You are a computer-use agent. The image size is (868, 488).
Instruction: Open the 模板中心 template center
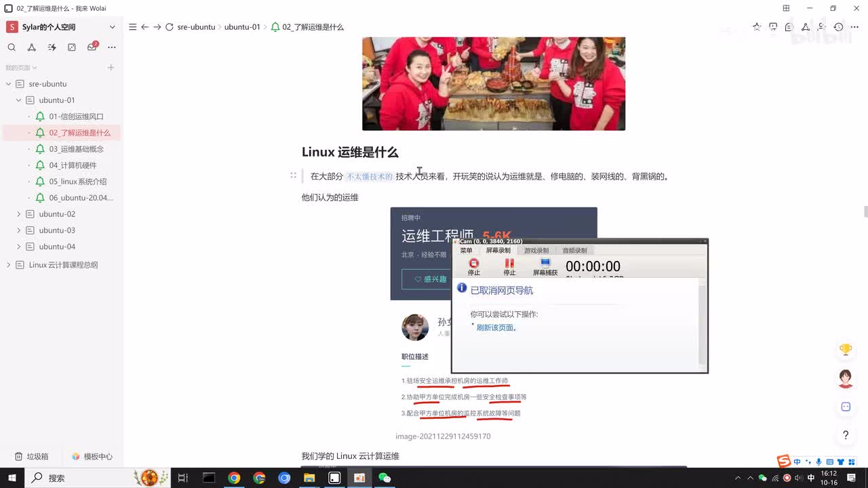pyautogui.click(x=92, y=457)
